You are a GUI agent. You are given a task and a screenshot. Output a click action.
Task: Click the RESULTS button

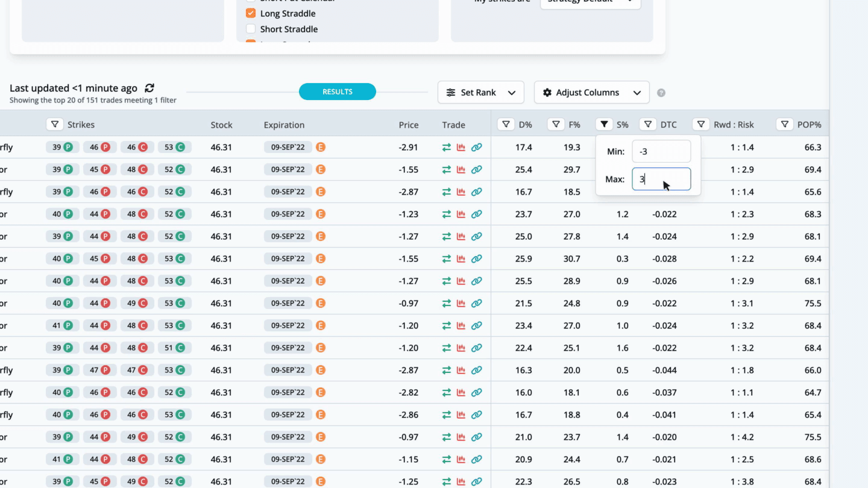click(x=338, y=92)
